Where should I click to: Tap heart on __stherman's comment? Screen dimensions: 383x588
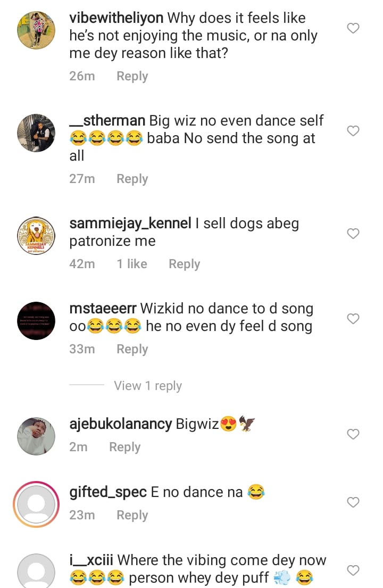pyautogui.click(x=353, y=131)
